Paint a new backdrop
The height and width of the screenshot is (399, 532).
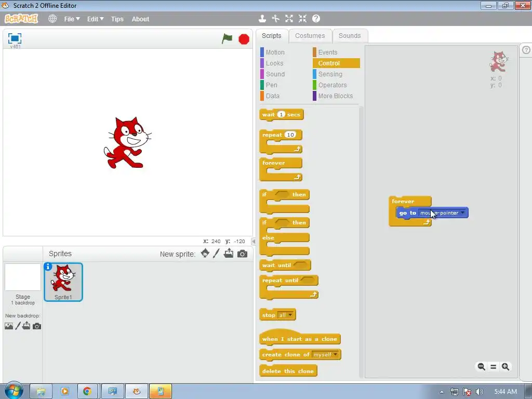point(18,326)
